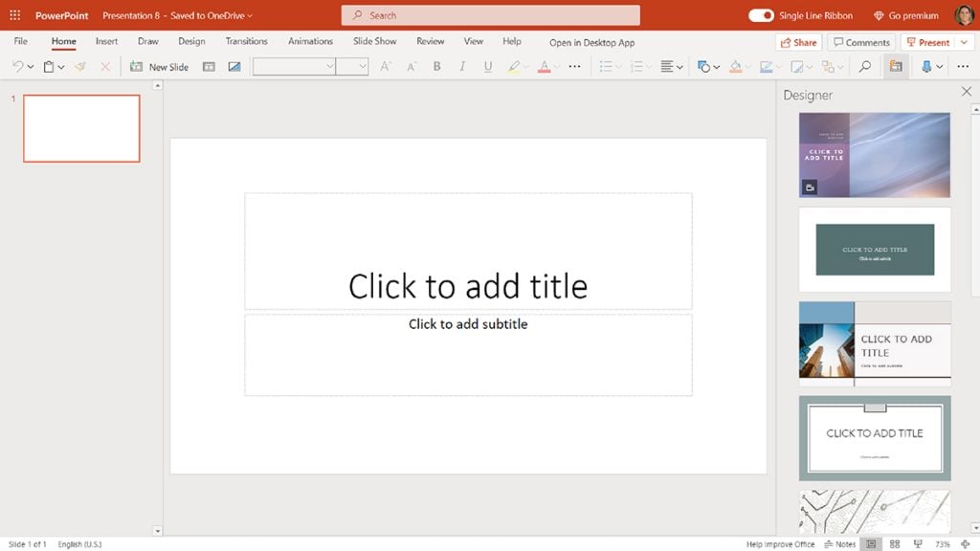Open the font size dropdown
The image size is (980, 551).
[x=362, y=66]
